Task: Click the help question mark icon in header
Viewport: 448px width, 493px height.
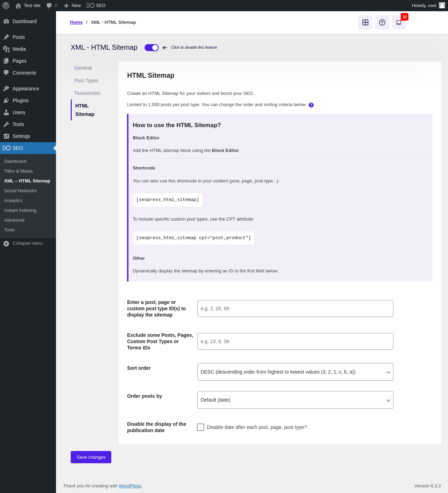Action: (x=382, y=22)
